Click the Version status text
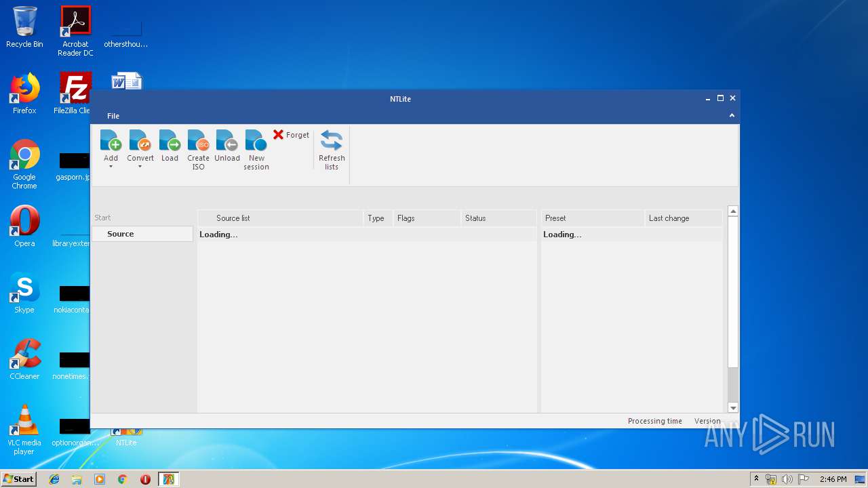Screen dimensions: 868x488 pos(707,421)
